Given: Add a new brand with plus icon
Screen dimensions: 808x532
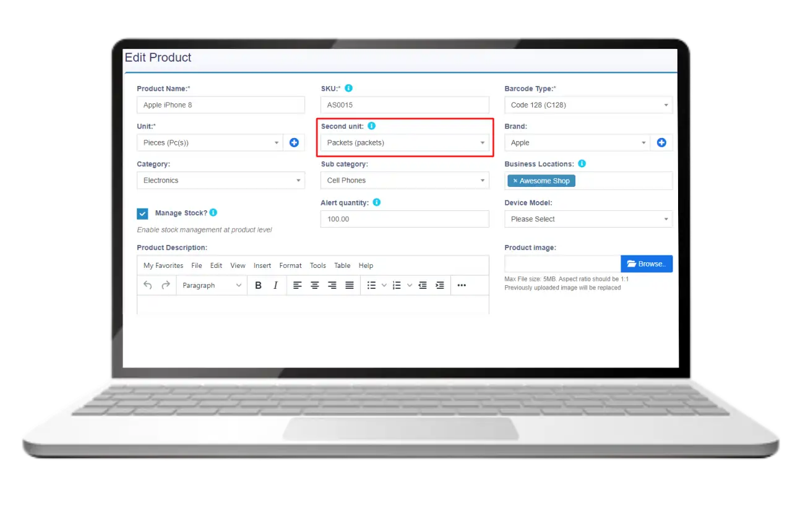Looking at the screenshot, I should 661,143.
